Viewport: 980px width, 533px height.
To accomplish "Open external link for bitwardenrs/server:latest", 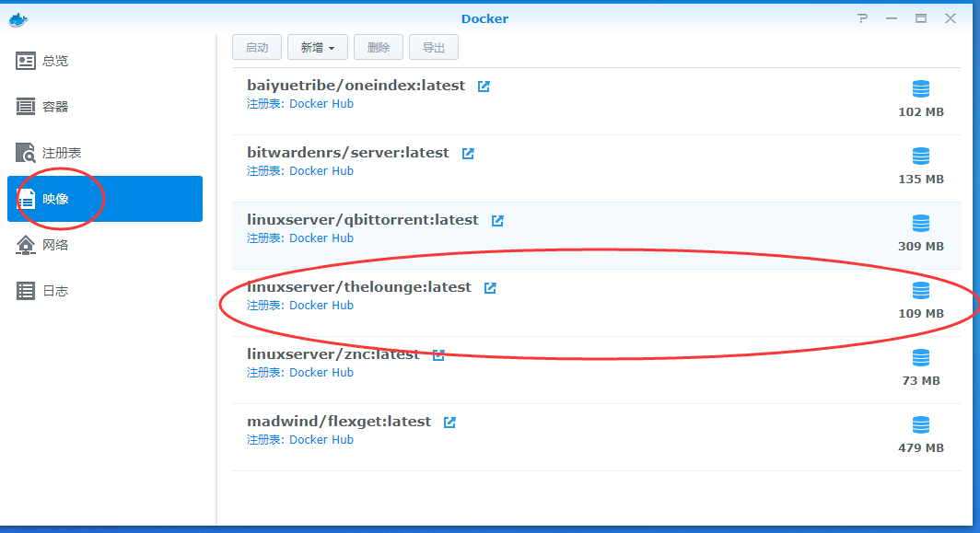I will click(x=468, y=154).
